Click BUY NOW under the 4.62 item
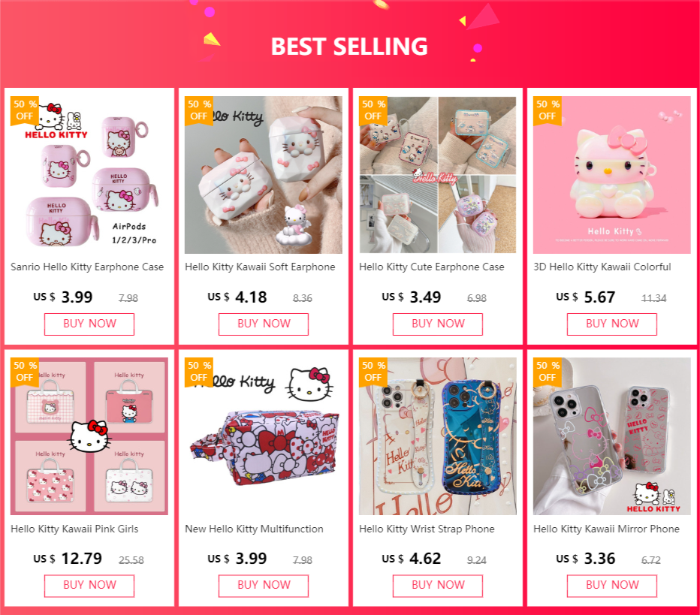Viewport: 700px width, 615px height. [437, 586]
